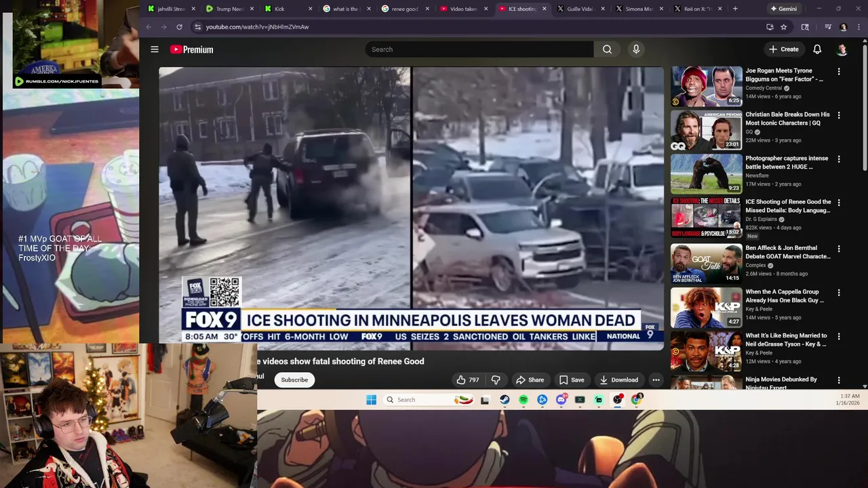Open Task View on the taskbar

485,400
